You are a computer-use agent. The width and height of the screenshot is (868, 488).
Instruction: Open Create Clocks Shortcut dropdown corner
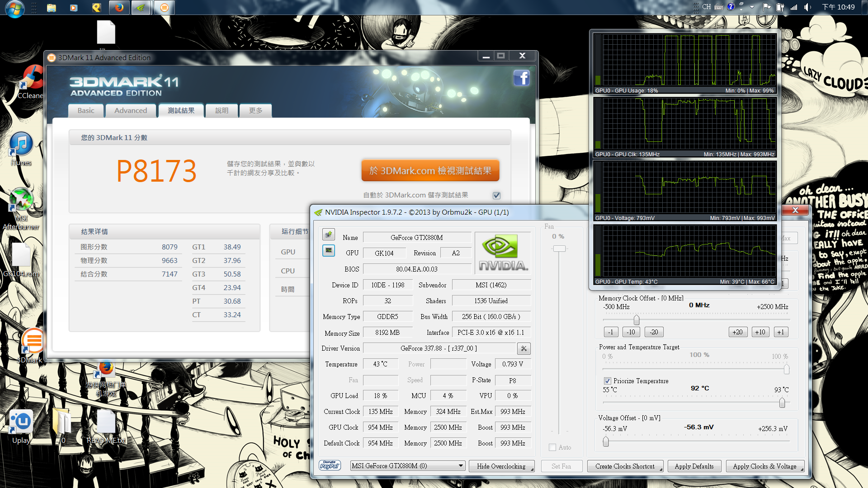click(661, 469)
